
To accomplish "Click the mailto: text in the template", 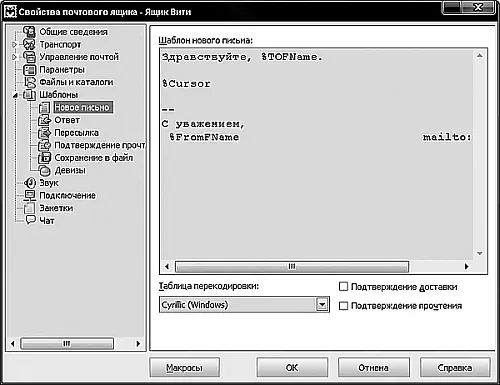I will point(447,137).
